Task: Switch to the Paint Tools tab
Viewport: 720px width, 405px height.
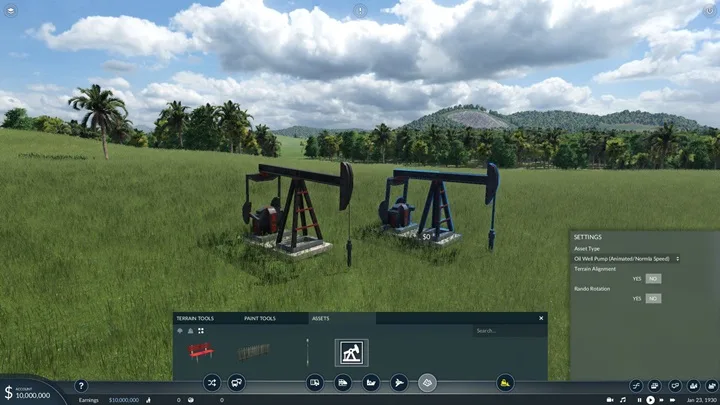Action: (x=260, y=318)
